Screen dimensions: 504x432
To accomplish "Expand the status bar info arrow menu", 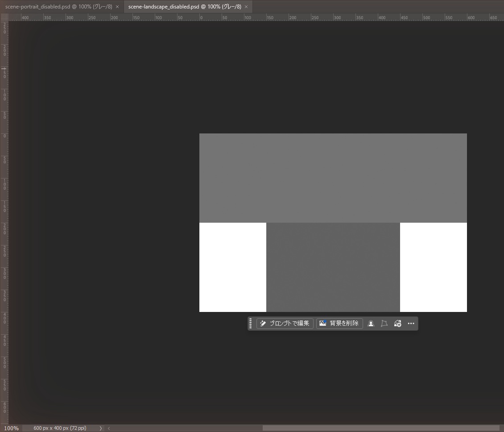I will coord(101,428).
